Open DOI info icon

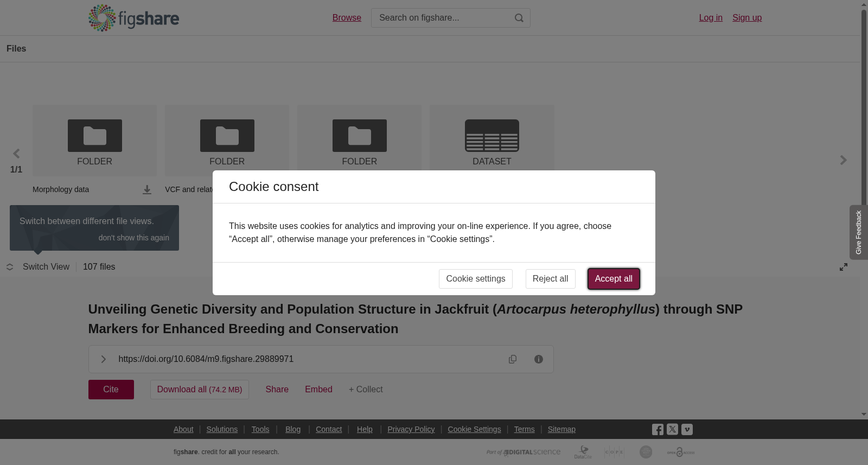(539, 359)
